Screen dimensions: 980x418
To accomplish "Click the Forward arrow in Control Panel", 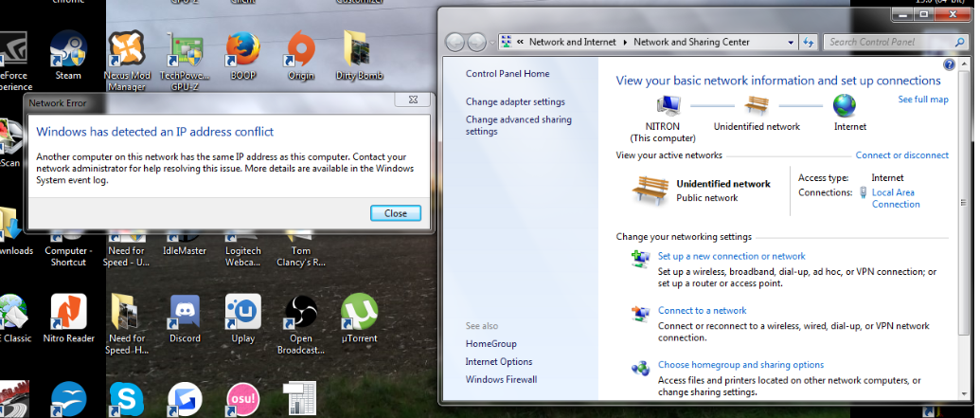I will [477, 42].
